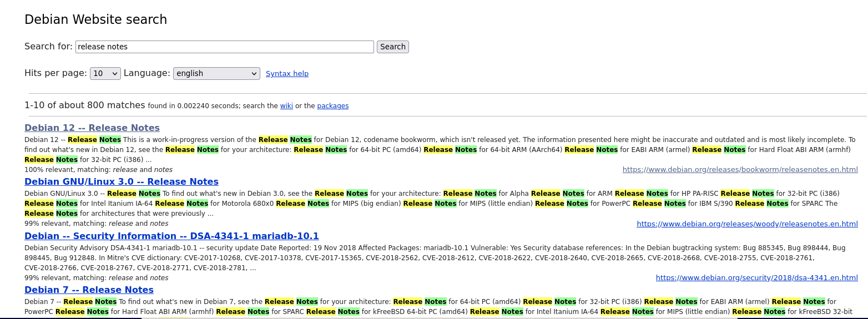Viewport: 868px width, 319px height.
Task: Follow the wiki search link
Action: (286, 106)
